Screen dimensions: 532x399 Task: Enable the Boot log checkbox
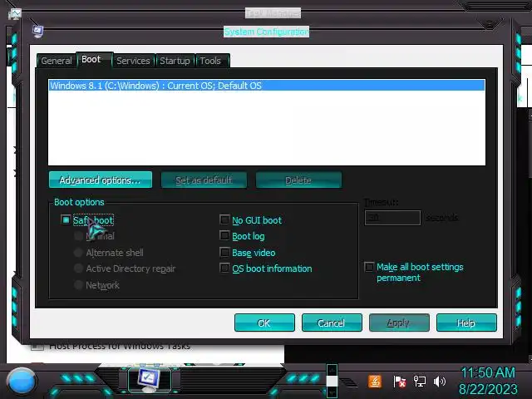[224, 235]
